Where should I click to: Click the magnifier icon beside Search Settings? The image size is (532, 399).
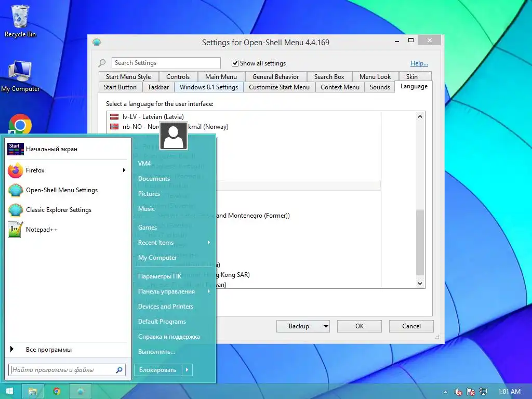pyautogui.click(x=102, y=63)
